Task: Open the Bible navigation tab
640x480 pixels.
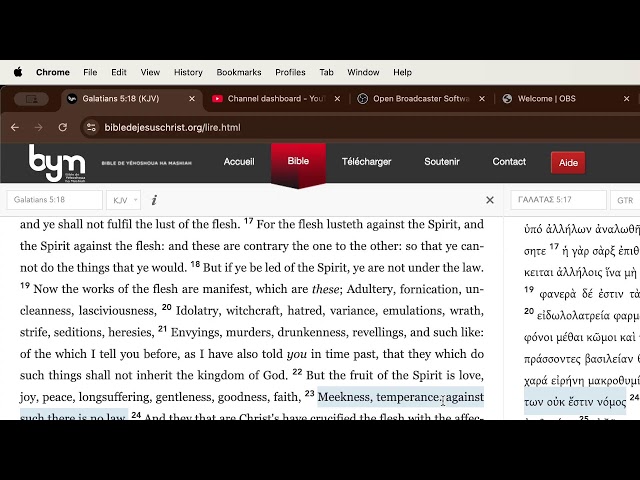Action: tap(298, 161)
